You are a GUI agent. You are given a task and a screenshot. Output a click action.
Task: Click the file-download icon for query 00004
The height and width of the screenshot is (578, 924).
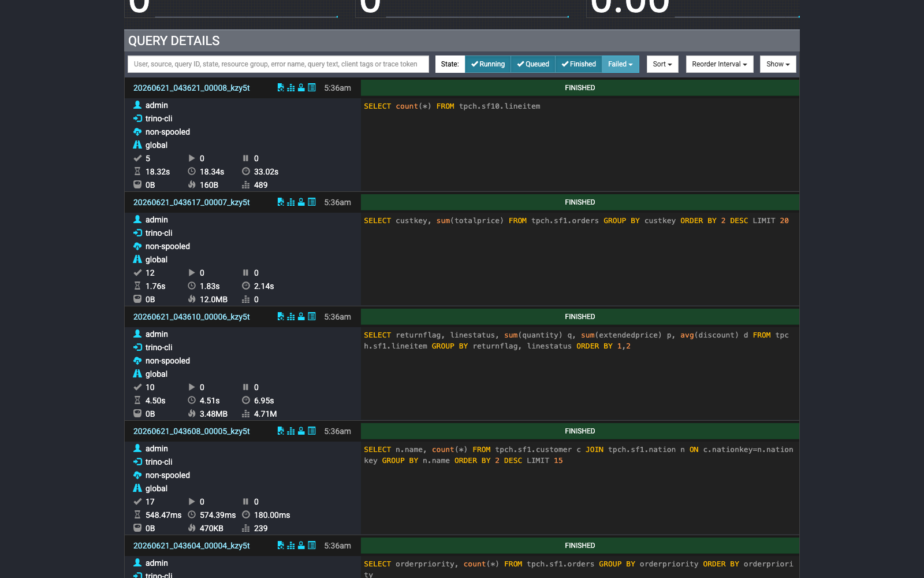281,546
